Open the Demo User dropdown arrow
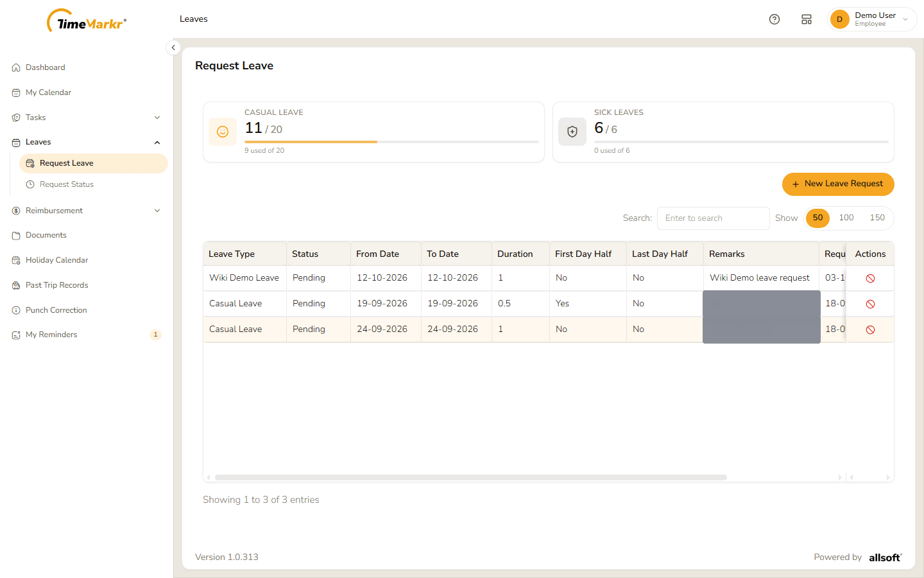924x578 pixels. (905, 19)
